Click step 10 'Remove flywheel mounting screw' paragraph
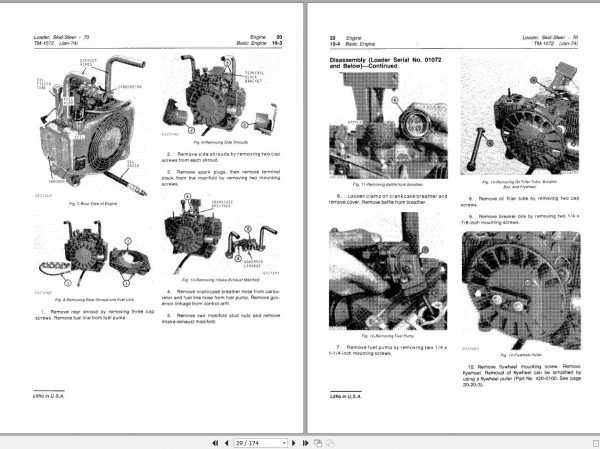This screenshot has height=449, width=600. pos(522,375)
